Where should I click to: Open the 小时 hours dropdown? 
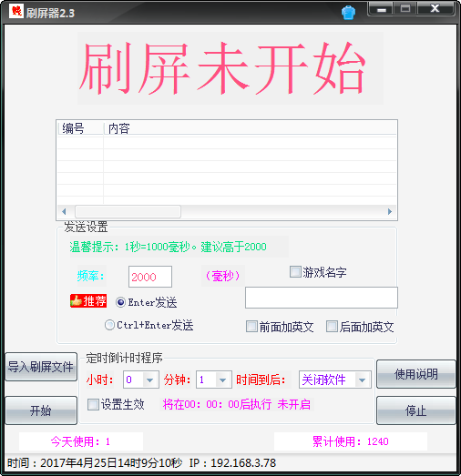tap(149, 380)
